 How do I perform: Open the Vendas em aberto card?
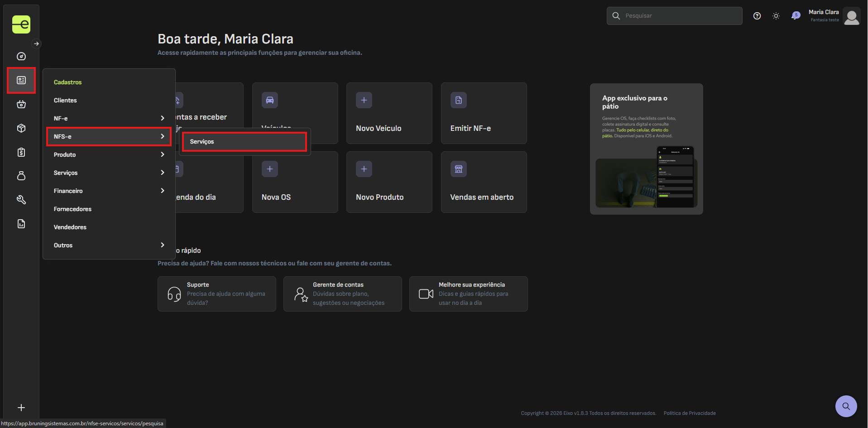[x=484, y=182]
